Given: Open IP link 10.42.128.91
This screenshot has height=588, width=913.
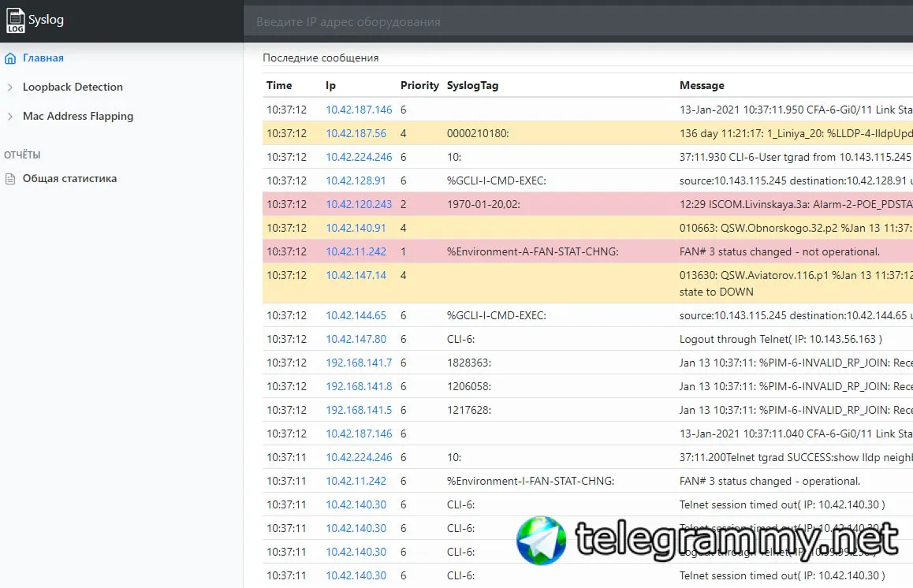Looking at the screenshot, I should 355,180.
